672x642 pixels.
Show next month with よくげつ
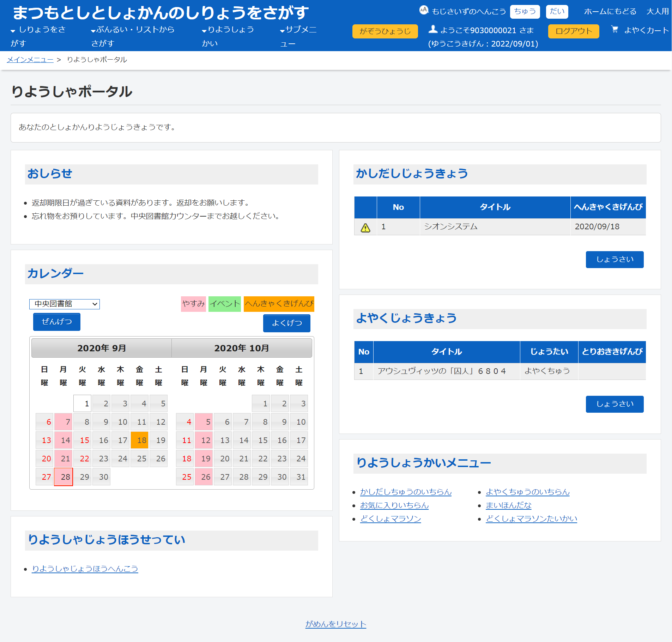pos(287,323)
